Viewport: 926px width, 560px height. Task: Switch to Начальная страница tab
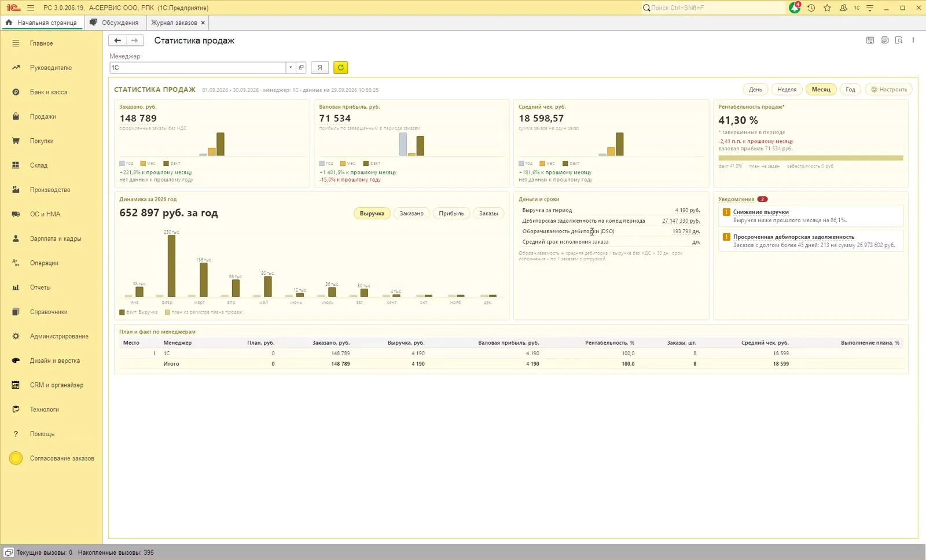(x=42, y=23)
